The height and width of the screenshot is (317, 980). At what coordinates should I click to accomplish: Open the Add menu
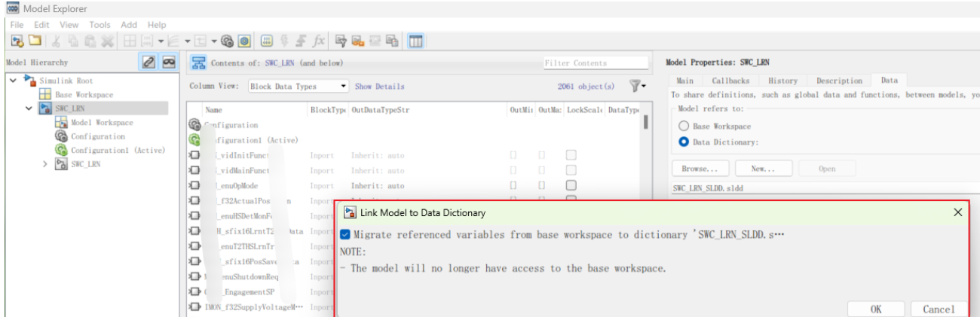[129, 25]
